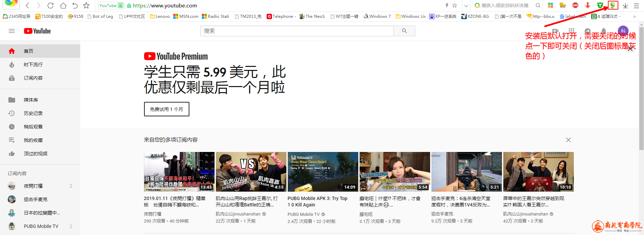The height and width of the screenshot is (235, 644).
Task: Click the yellow cat extension icon
Action: click(x=563, y=5)
